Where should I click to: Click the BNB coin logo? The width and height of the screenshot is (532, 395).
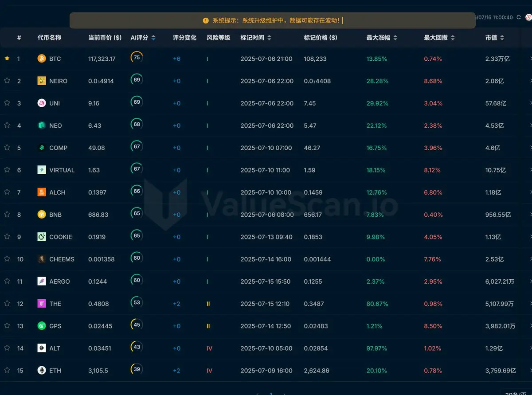(x=42, y=215)
